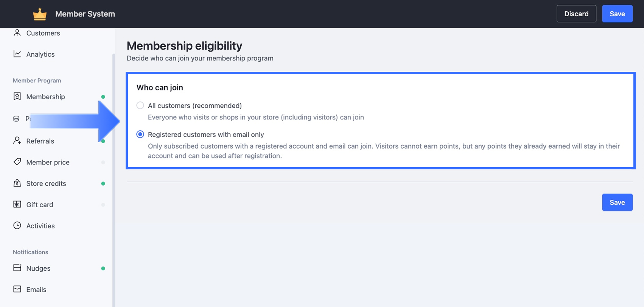Click the Save button below the form
The width and height of the screenshot is (644, 307).
(x=617, y=202)
